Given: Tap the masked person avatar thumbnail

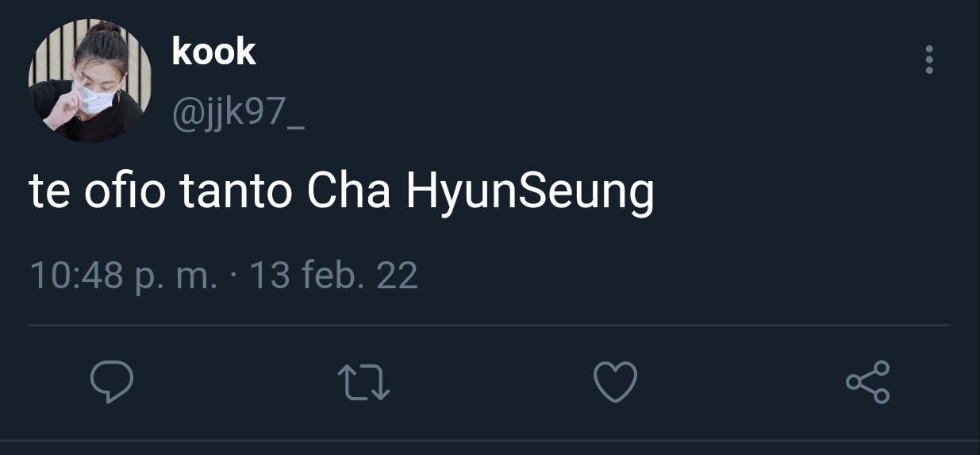Looking at the screenshot, I should (90, 81).
